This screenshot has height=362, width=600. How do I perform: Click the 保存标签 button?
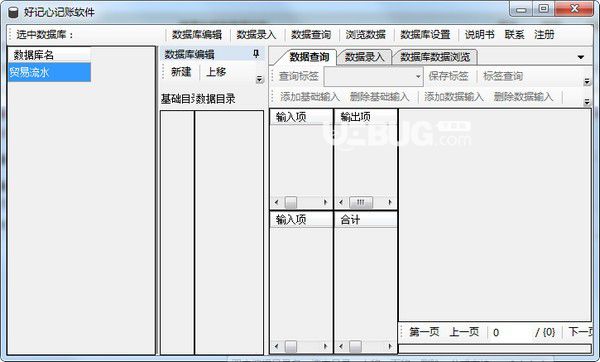448,76
